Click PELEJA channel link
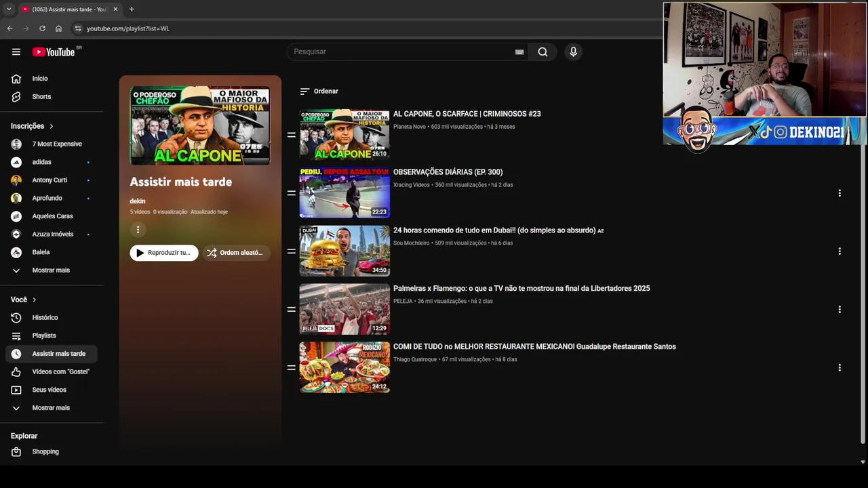Image resolution: width=868 pixels, height=488 pixels. [403, 302]
